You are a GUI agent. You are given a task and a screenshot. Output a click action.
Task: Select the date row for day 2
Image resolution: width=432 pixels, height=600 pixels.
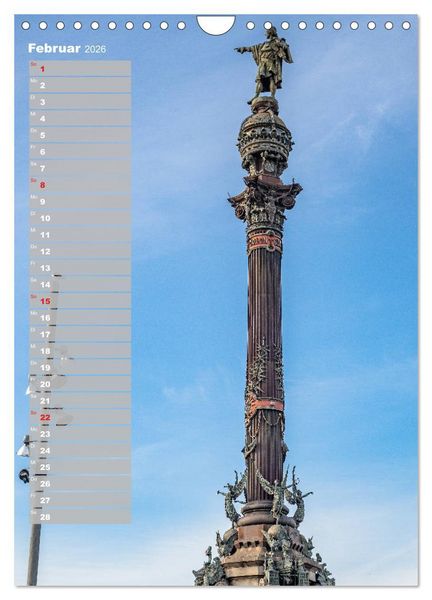click(x=80, y=85)
